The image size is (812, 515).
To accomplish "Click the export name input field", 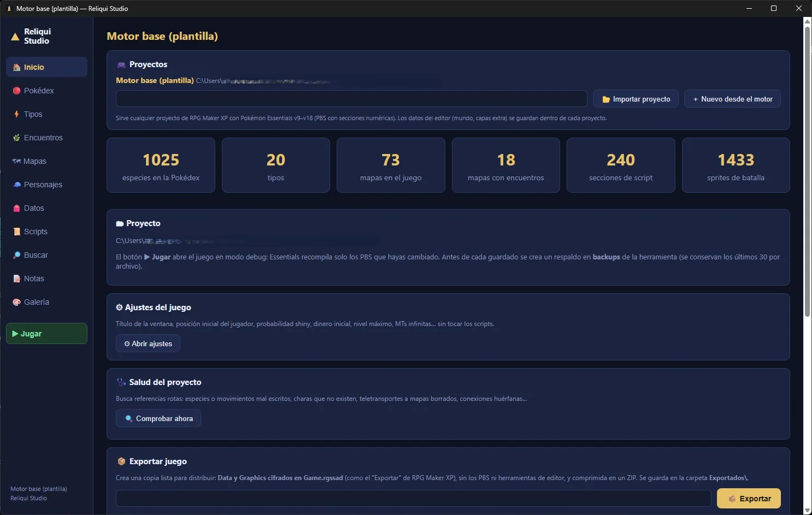I will (413, 499).
